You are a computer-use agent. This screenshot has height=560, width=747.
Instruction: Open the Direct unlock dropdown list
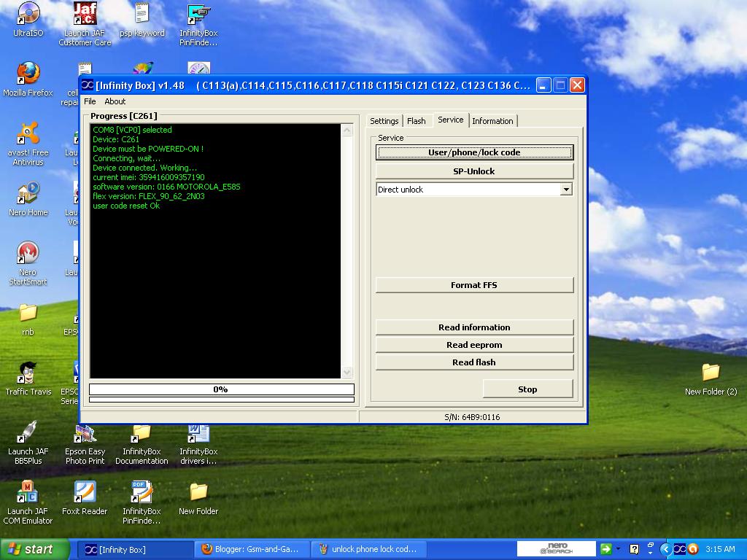(x=566, y=190)
